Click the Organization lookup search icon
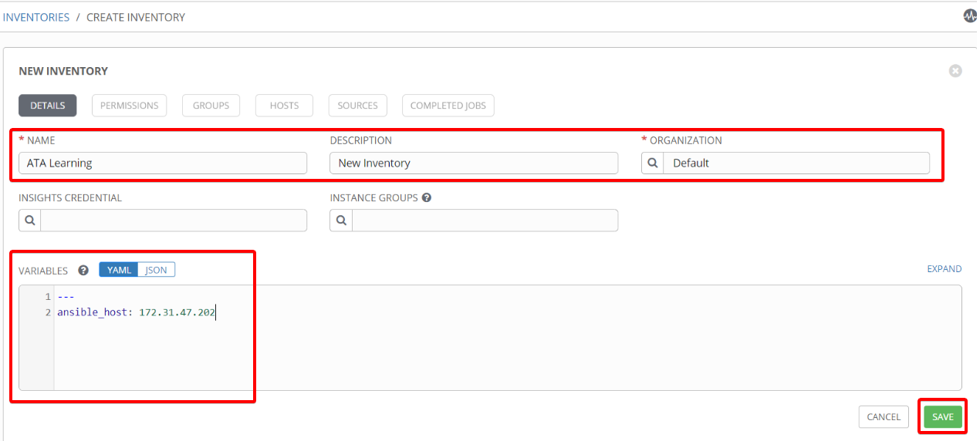980x441 pixels. (x=652, y=163)
